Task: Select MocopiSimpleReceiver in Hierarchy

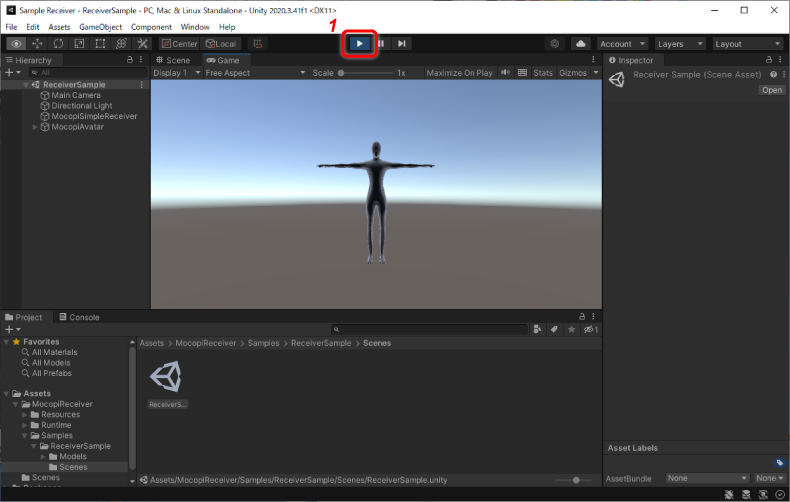Action: (94, 116)
